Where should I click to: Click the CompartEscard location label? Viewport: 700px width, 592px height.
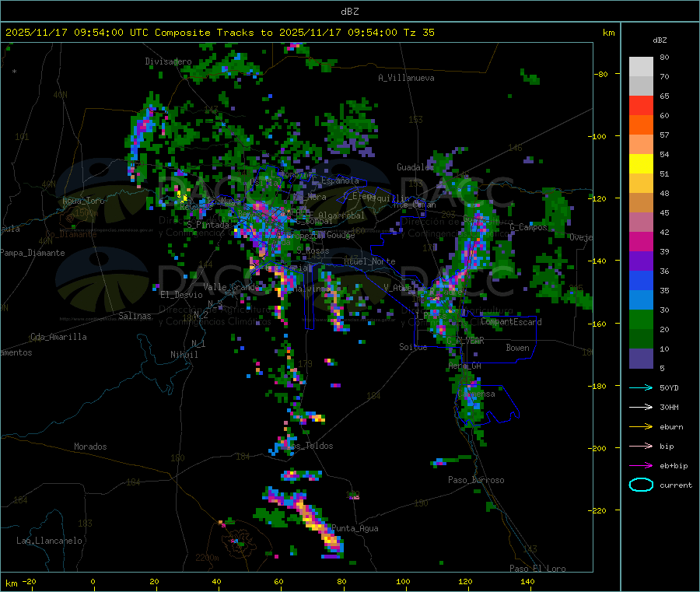tap(511, 322)
